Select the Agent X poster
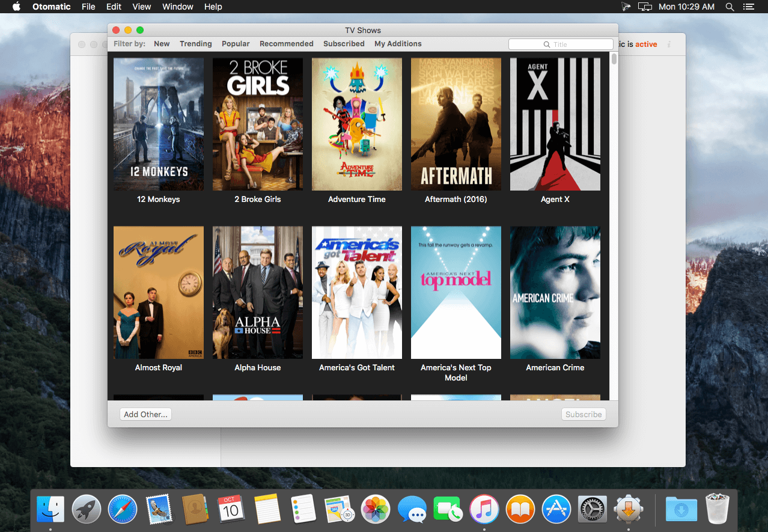The image size is (768, 532). click(x=555, y=124)
